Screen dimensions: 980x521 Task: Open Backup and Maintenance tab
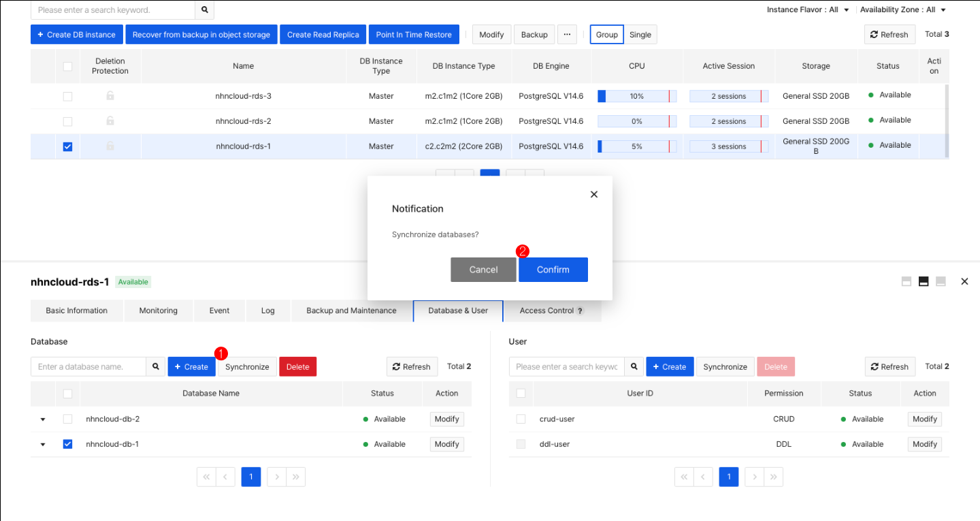click(351, 311)
